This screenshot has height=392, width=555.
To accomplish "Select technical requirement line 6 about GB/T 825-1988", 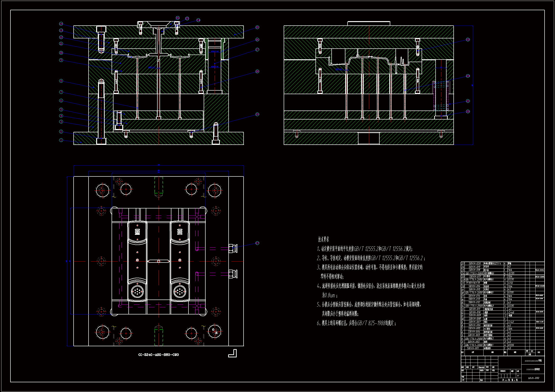I will pos(356,323).
